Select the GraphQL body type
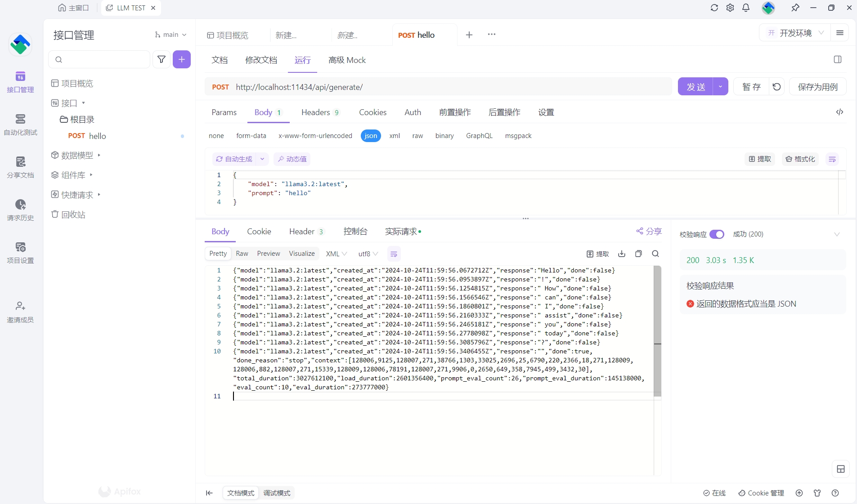Image resolution: width=857 pixels, height=504 pixels. 479,136
